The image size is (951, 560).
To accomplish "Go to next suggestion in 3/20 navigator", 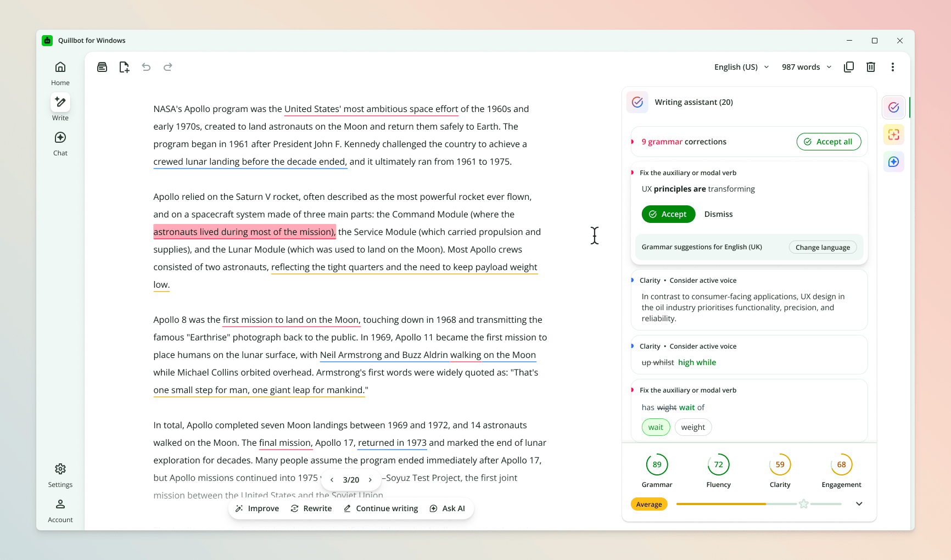I will click(370, 480).
